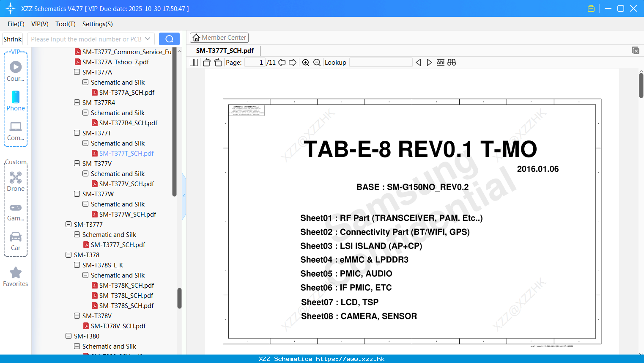Open the www.xzz.hk link in status bar
Image resolution: width=644 pixels, height=363 pixels.
click(350, 359)
